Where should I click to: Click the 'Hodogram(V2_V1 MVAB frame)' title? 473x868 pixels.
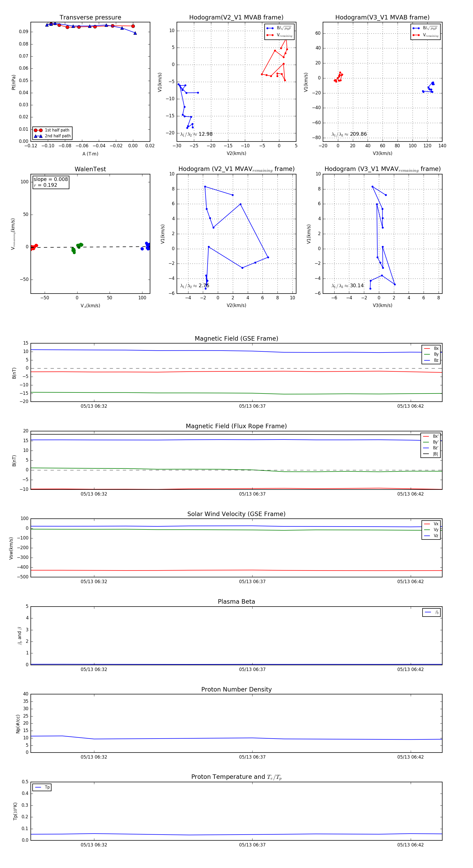pyautogui.click(x=236, y=18)
